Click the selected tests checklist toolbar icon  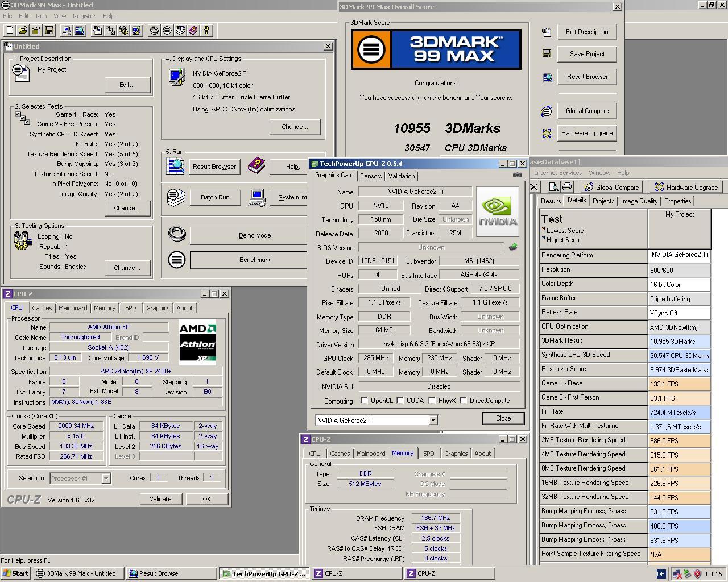(110, 30)
